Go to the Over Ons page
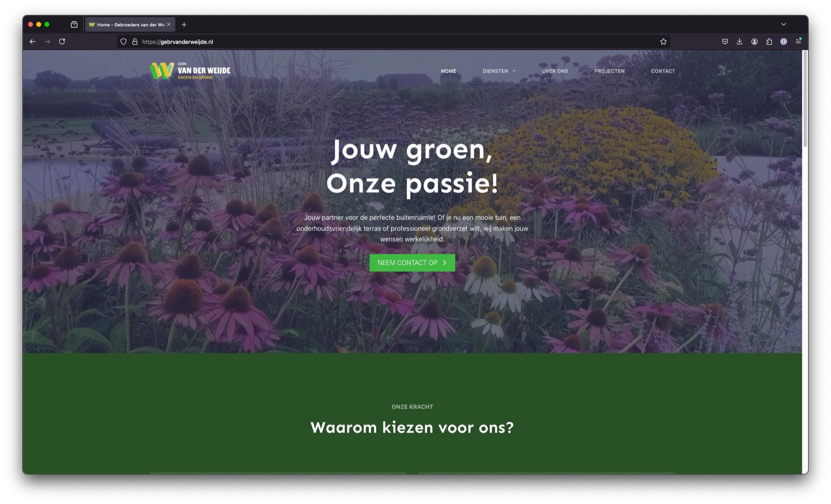Image resolution: width=831 pixels, height=504 pixels. 554,71
